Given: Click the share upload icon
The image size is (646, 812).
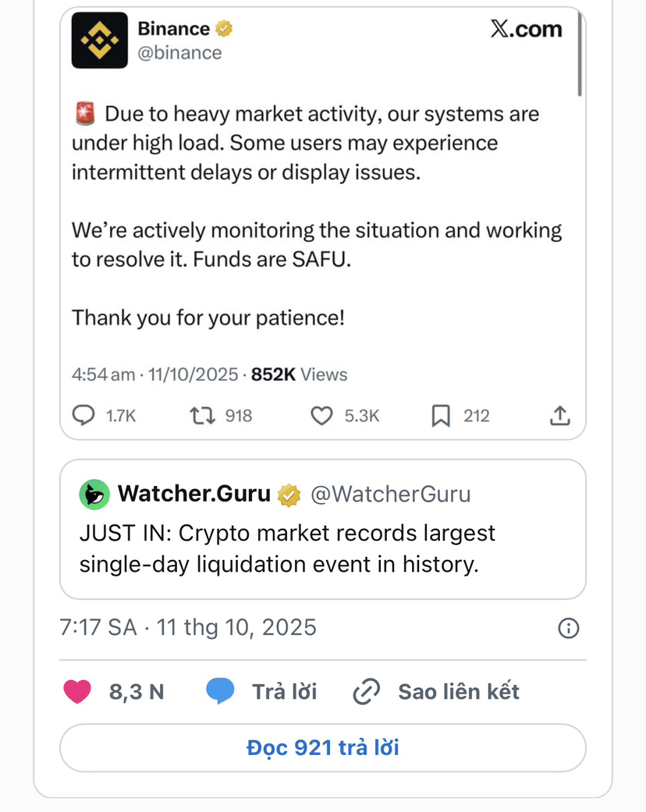Looking at the screenshot, I should coord(559,416).
